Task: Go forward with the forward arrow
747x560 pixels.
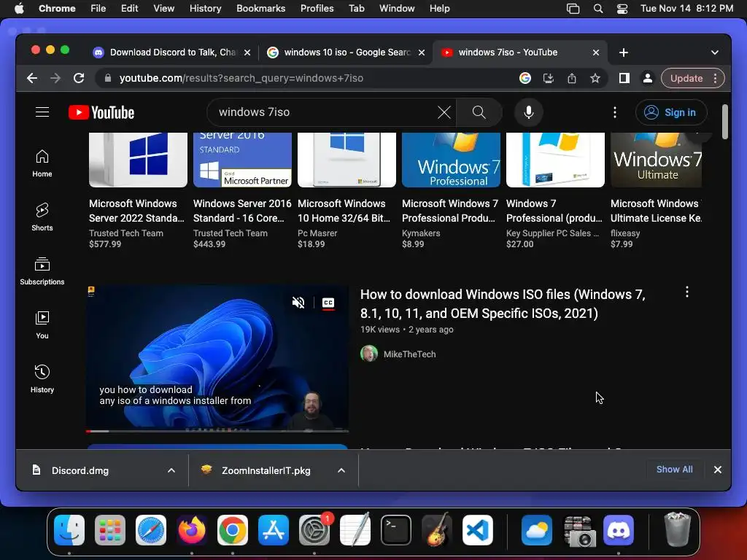Action: pyautogui.click(x=55, y=78)
